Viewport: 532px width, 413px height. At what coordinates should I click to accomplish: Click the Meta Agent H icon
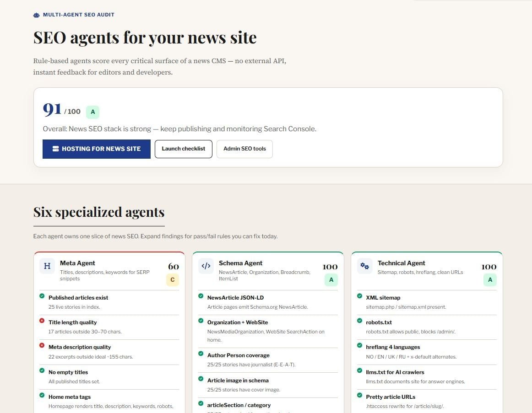[x=47, y=266]
